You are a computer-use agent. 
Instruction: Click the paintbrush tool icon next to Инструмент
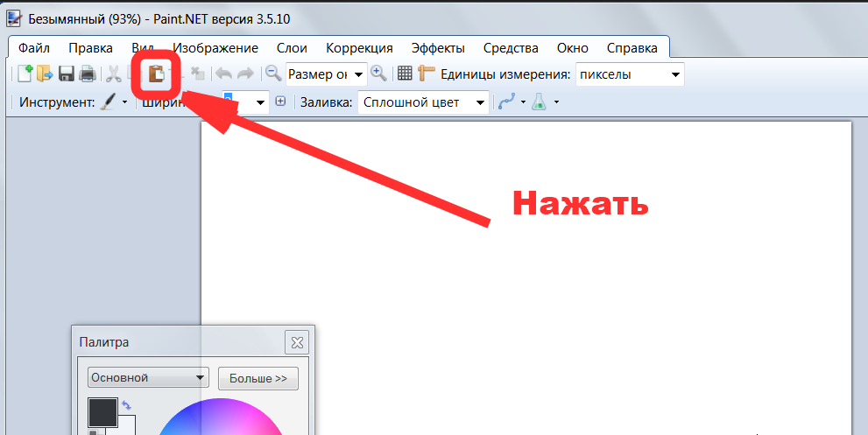tap(109, 102)
